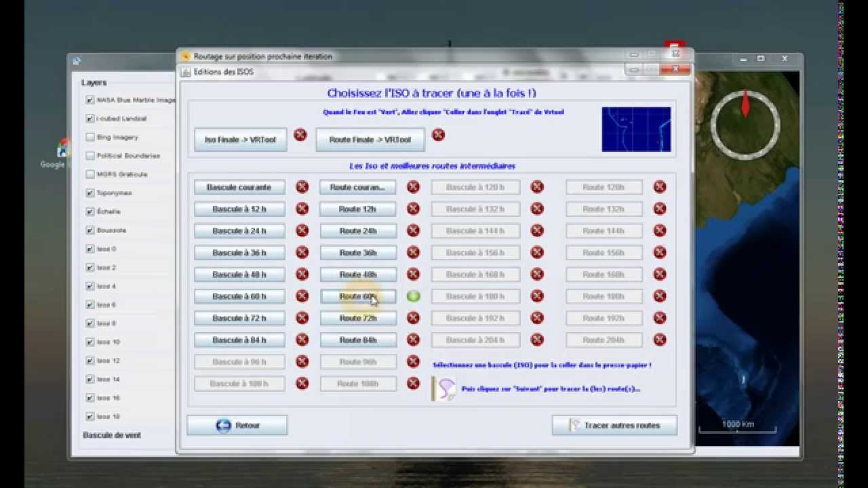Click Tracer autres routes button
The height and width of the screenshot is (488, 868).
tap(614, 426)
